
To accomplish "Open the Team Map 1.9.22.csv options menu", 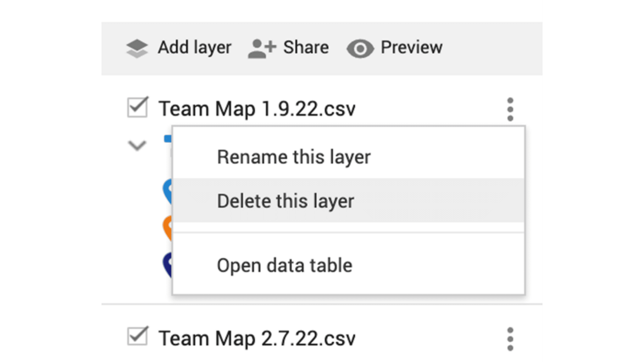I will (510, 108).
